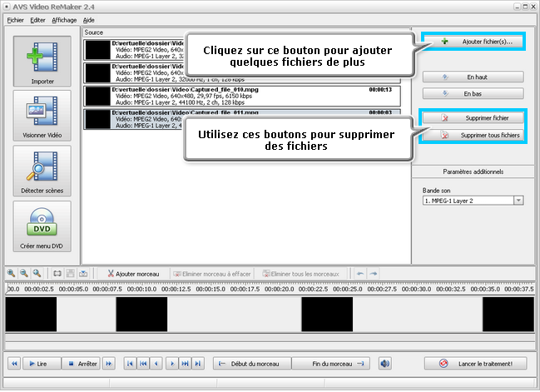The width and height of the screenshot is (540, 392).
Task: Open the Affichage menu
Action: 64,20
